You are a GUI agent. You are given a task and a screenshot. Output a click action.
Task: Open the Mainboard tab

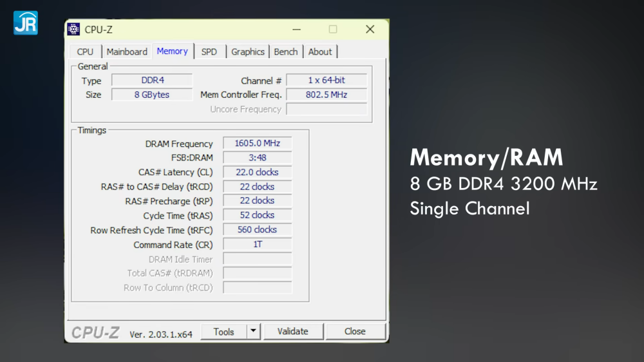[x=127, y=52]
